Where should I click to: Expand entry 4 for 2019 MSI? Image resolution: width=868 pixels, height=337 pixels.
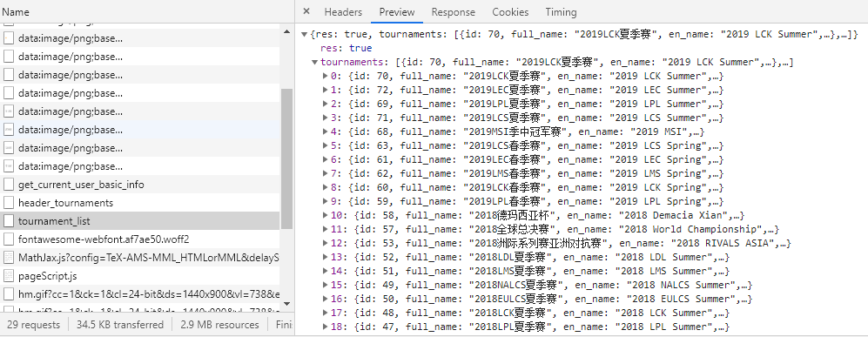[326, 131]
